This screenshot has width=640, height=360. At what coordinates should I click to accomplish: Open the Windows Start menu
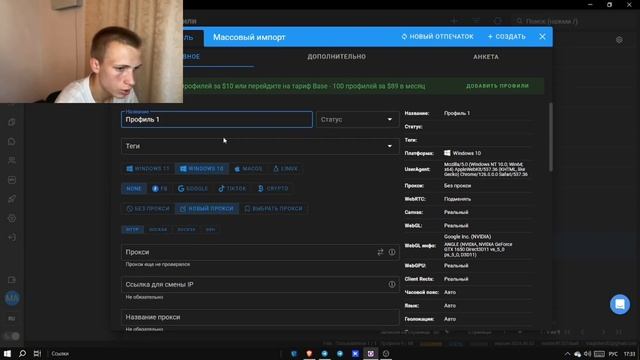tap(7, 354)
